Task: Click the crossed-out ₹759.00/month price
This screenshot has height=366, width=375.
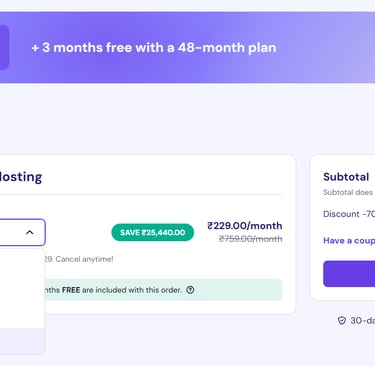Action: [x=250, y=239]
